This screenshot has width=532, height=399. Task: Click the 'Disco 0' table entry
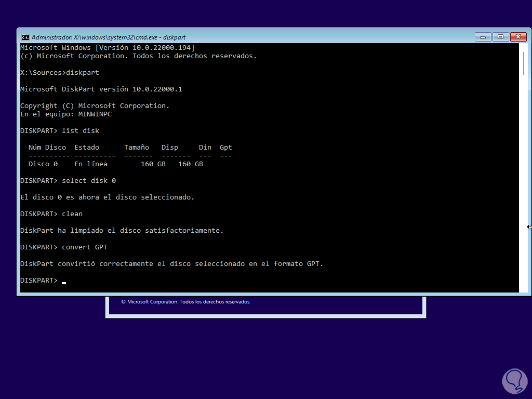click(43, 164)
